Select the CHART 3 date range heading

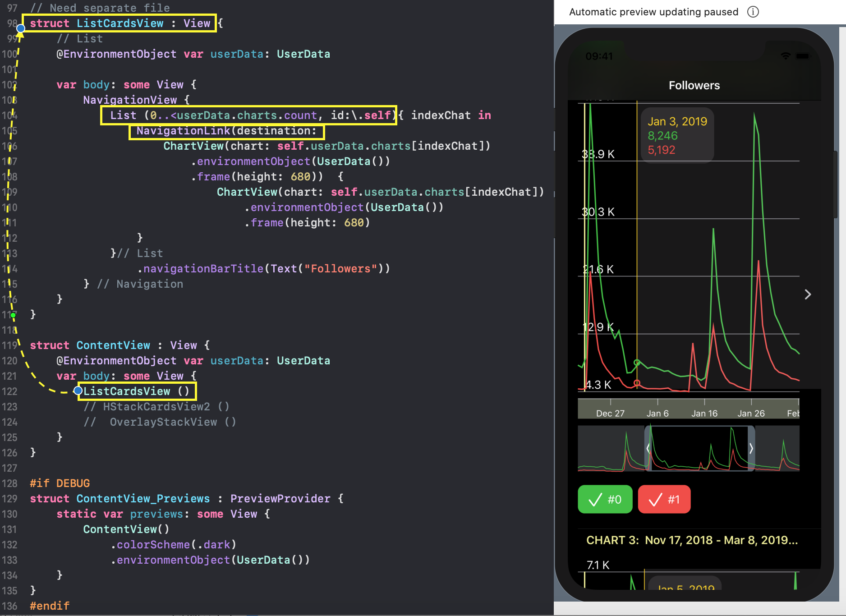point(692,540)
